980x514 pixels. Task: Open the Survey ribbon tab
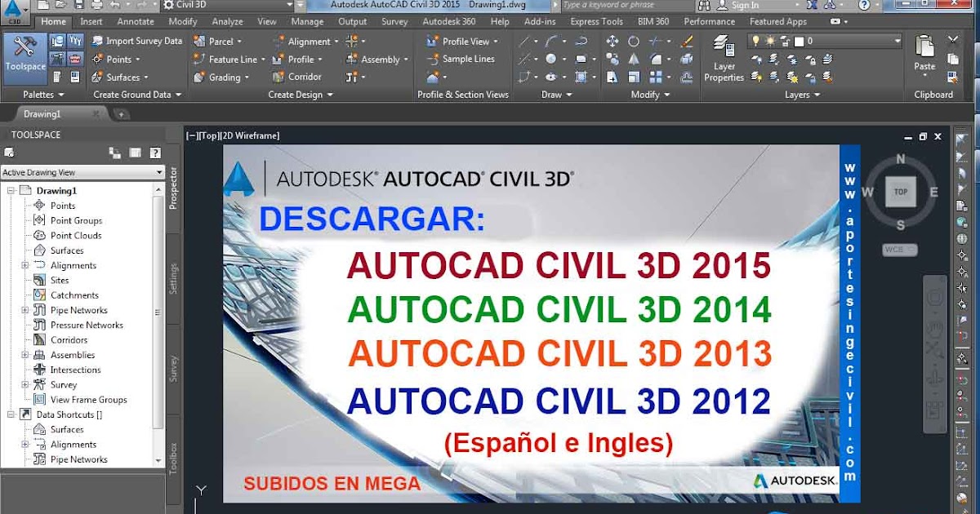(x=394, y=22)
